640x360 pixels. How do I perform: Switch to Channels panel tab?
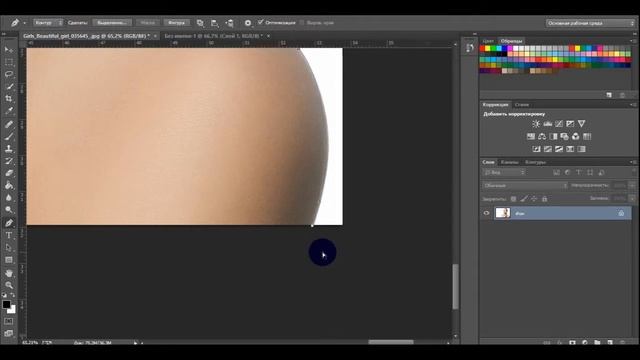509,162
